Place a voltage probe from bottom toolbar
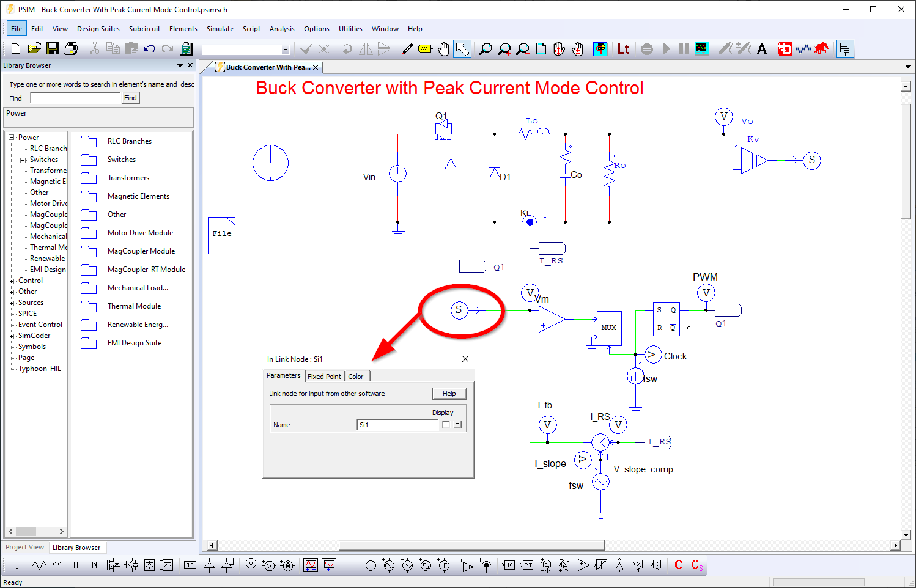This screenshot has width=916, height=588. (x=251, y=565)
